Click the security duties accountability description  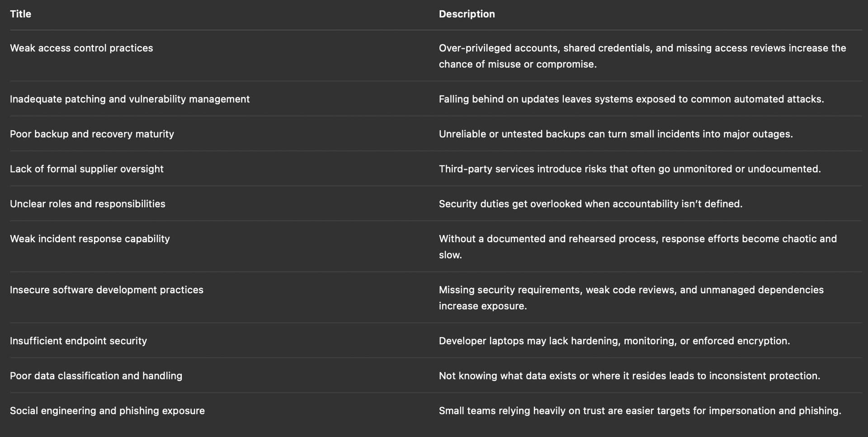pos(590,204)
